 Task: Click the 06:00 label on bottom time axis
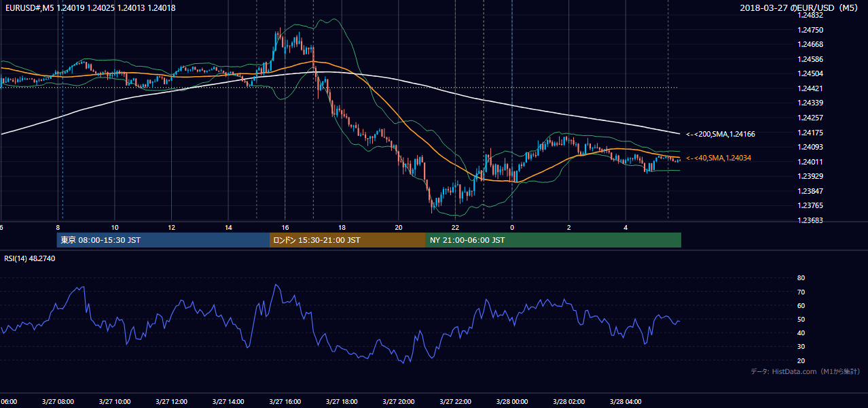[8, 401]
